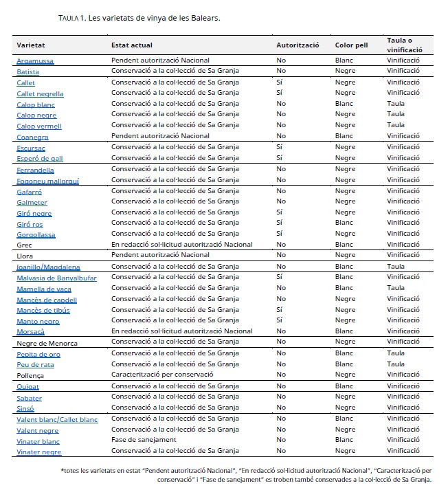Open the Joanillo/Magdalena link
Viewport: 448px width, 488px height.
click(x=48, y=267)
